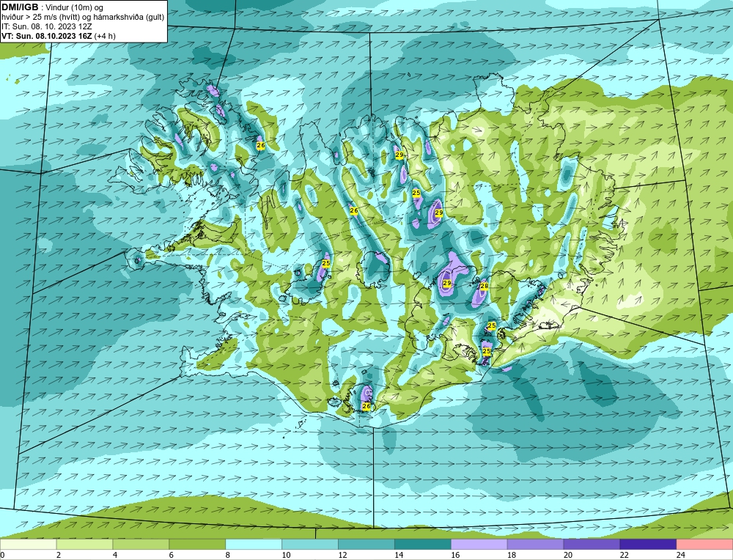Viewport: 733px width, 560px height.
Task: Click the 16–18 m/s light lavender legend swatch
Action: 479,544
